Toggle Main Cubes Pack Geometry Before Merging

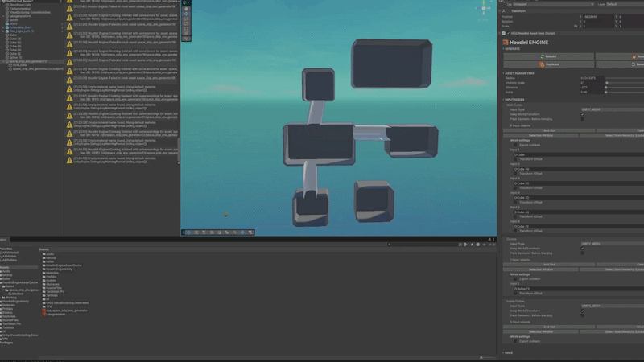click(582, 119)
